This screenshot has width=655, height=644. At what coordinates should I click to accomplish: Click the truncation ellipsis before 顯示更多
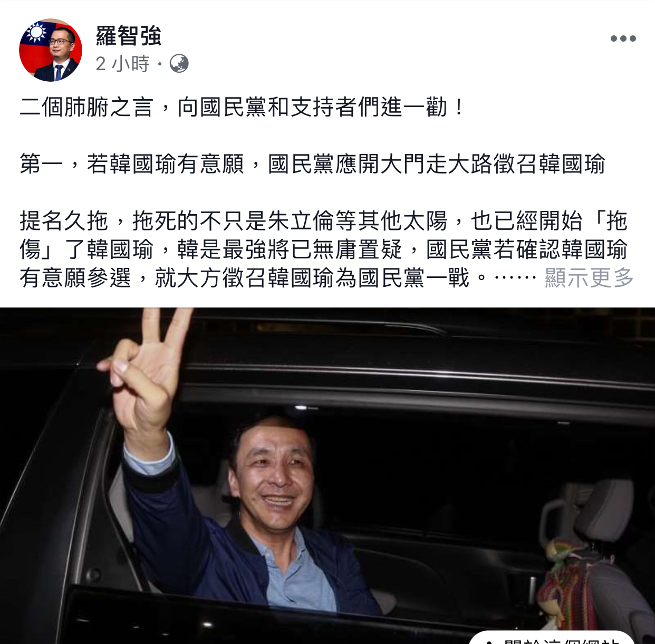coord(515,278)
